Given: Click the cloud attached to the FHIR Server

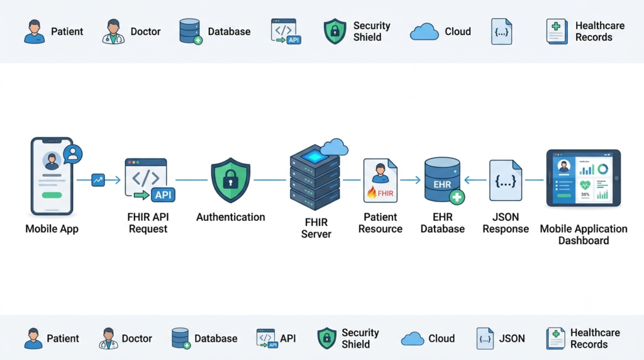Looking at the screenshot, I should [x=335, y=147].
